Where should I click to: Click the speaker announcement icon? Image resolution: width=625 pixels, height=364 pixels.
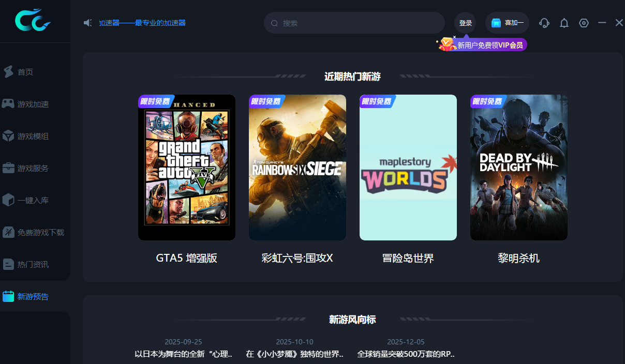point(88,23)
